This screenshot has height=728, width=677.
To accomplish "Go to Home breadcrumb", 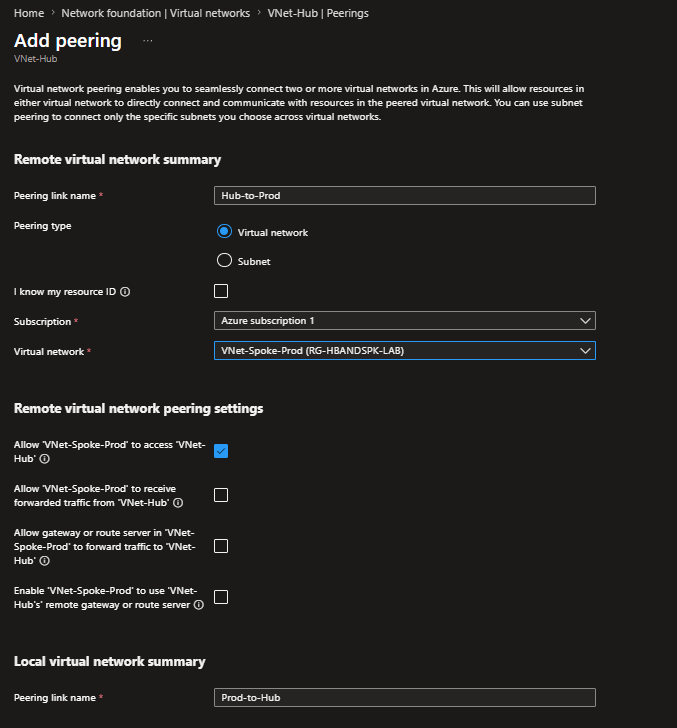I will (x=29, y=13).
